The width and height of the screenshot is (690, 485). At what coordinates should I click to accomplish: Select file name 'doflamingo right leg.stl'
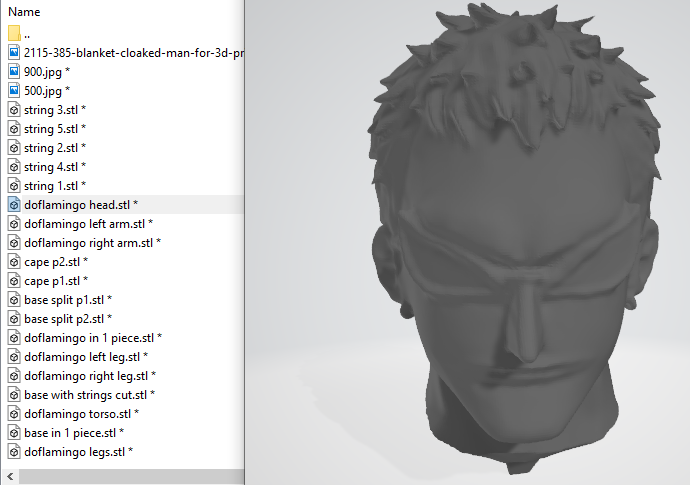(x=86, y=376)
